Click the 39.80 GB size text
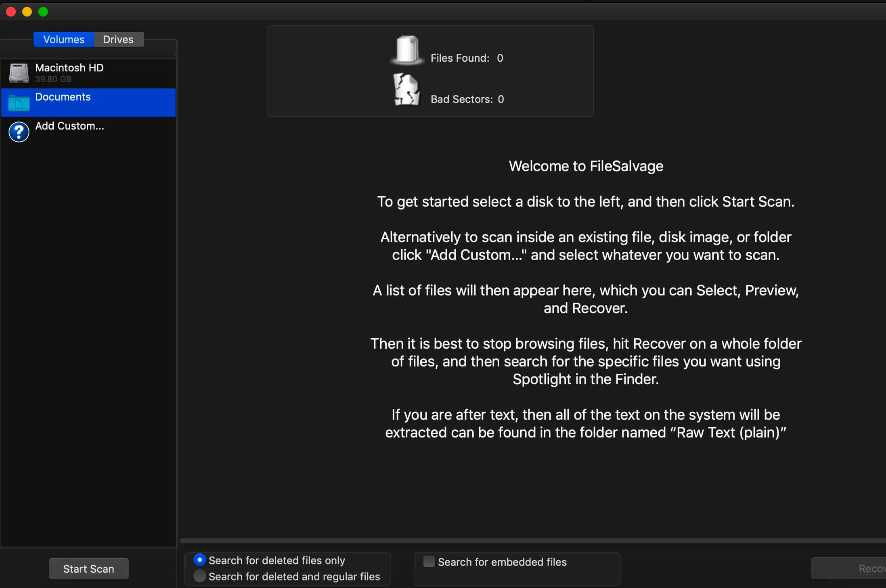 (x=53, y=79)
